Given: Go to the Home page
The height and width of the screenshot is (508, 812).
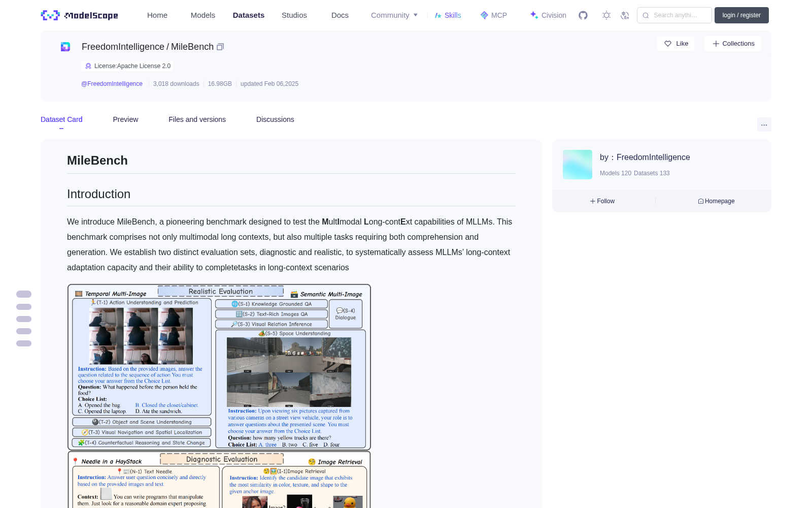Looking at the screenshot, I should coord(157,15).
